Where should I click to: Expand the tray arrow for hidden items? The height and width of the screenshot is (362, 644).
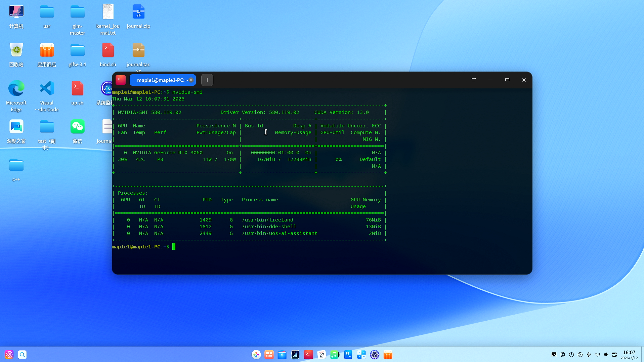(580, 355)
